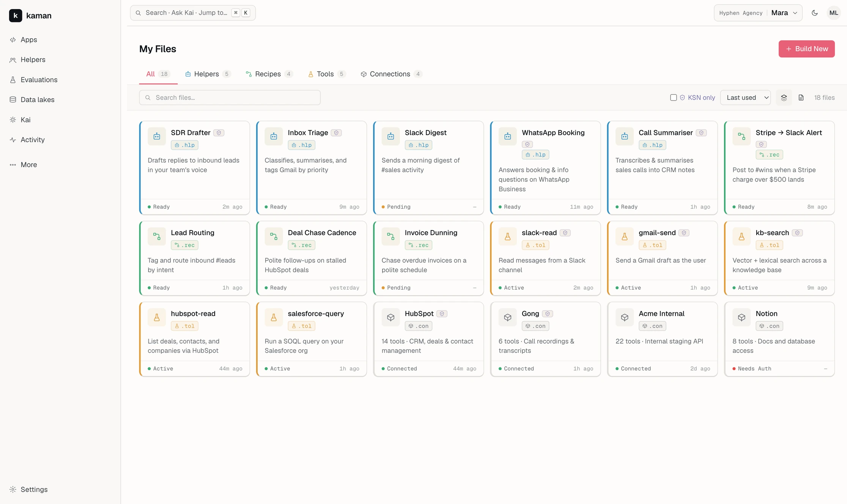The height and width of the screenshot is (504, 847).
Task: Switch to the Recipes tab
Action: pos(269,74)
